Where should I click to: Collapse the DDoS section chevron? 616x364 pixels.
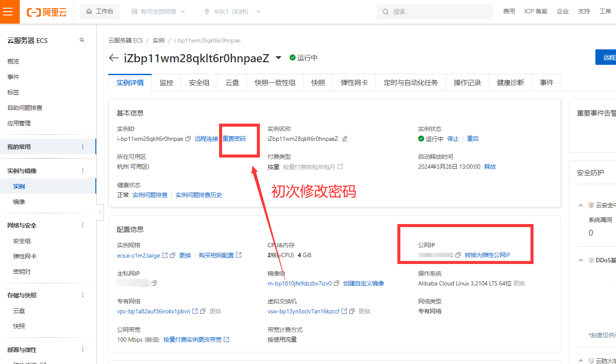tap(581, 260)
